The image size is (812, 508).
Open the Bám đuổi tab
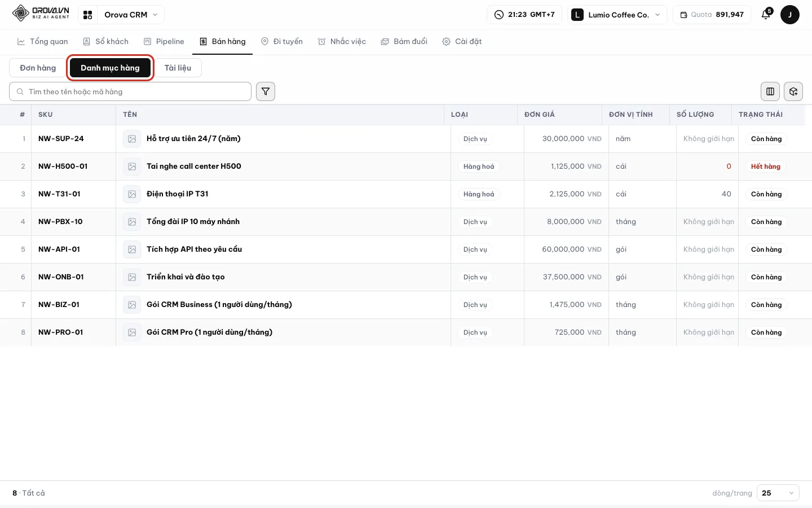(x=404, y=41)
